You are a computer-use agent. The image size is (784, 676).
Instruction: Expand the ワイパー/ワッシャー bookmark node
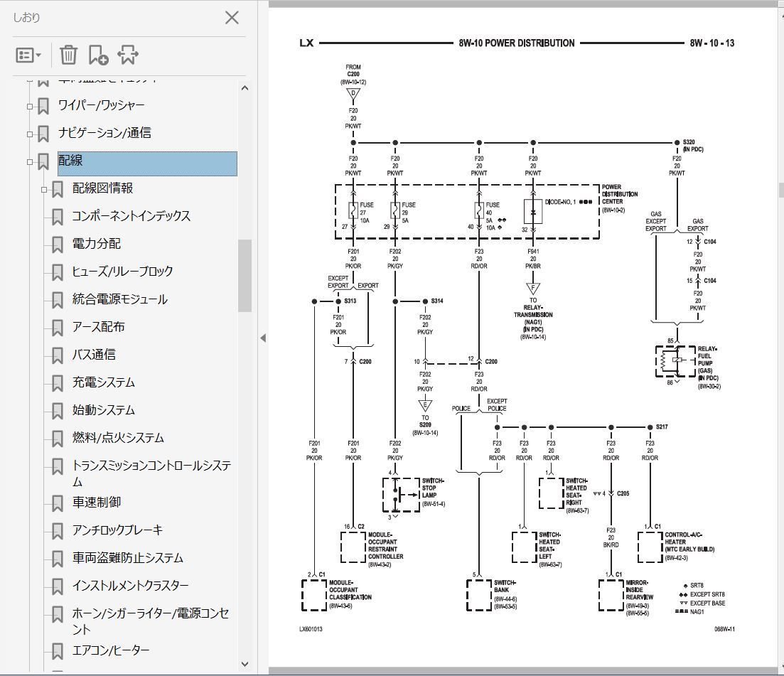pos(30,106)
